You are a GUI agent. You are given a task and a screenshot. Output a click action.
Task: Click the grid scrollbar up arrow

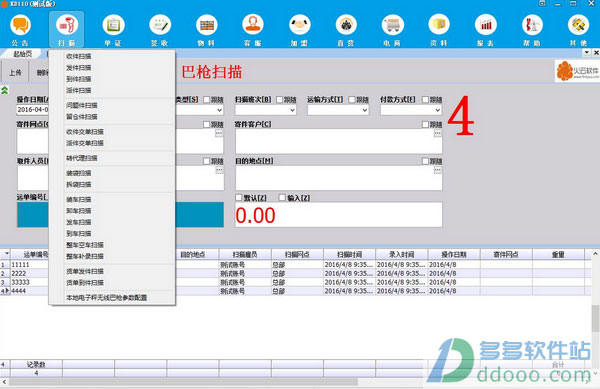point(595,253)
